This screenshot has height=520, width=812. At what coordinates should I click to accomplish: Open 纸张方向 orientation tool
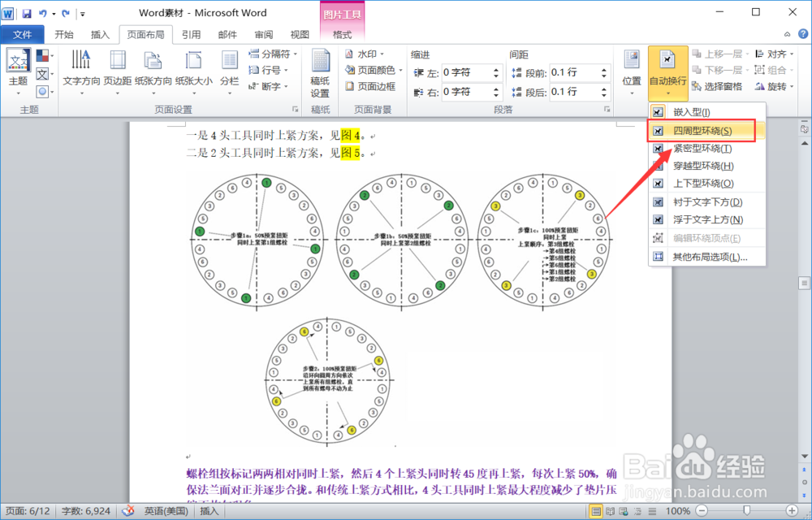point(153,72)
